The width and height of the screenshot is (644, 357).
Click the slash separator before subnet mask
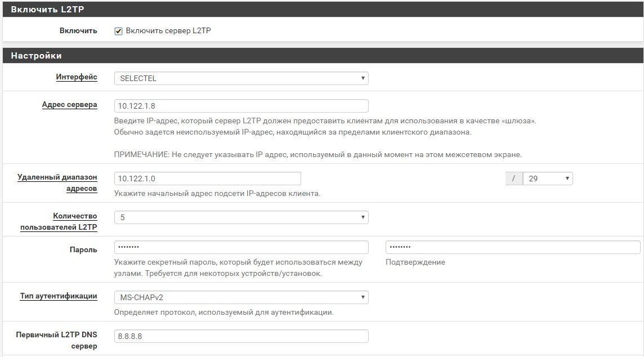click(x=514, y=179)
